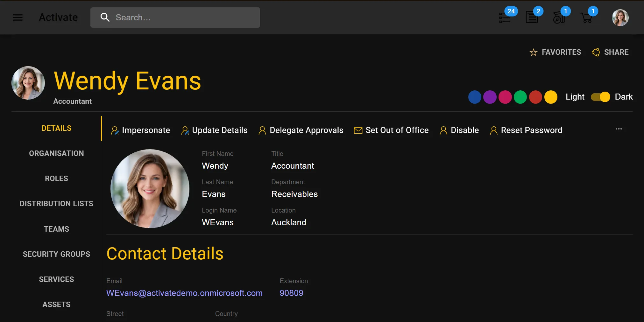Toggle the Light/Dark theme switch
The width and height of the screenshot is (644, 322).
(x=600, y=97)
